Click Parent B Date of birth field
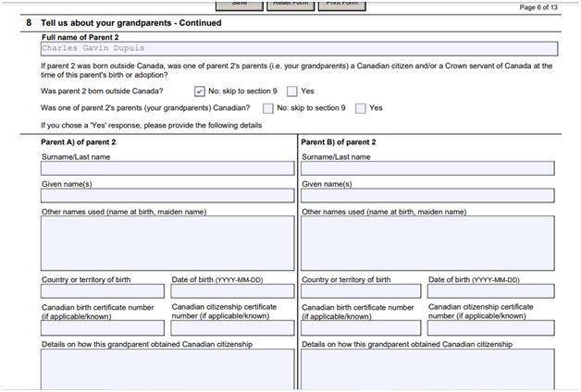 click(491, 291)
